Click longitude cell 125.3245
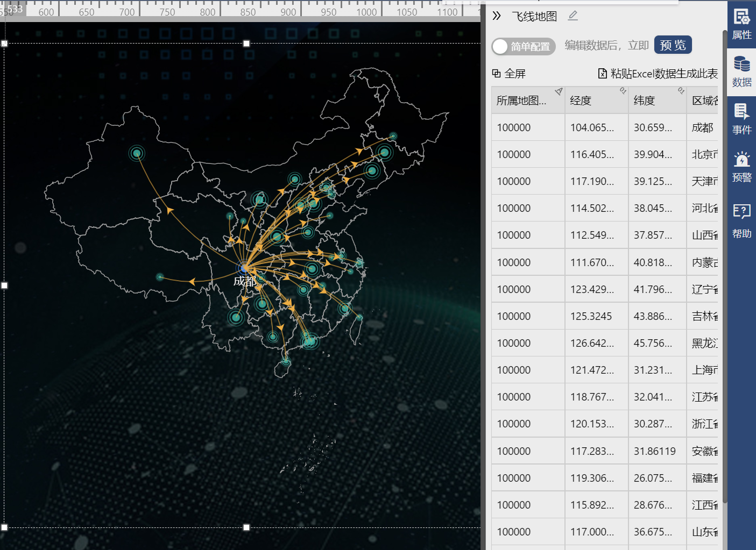The image size is (756, 550). pos(596,316)
